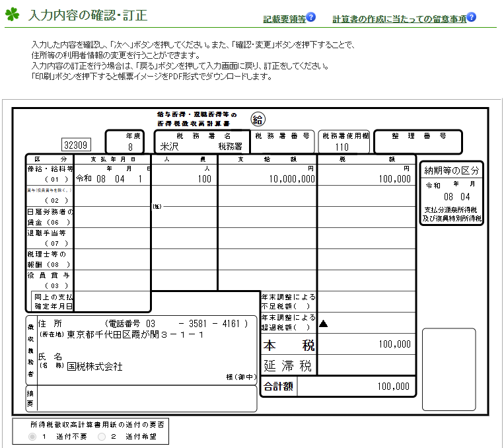Image resolution: width=504 pixels, height=448 pixels.
Task: Click the 32309 code box
Action: pos(76,145)
